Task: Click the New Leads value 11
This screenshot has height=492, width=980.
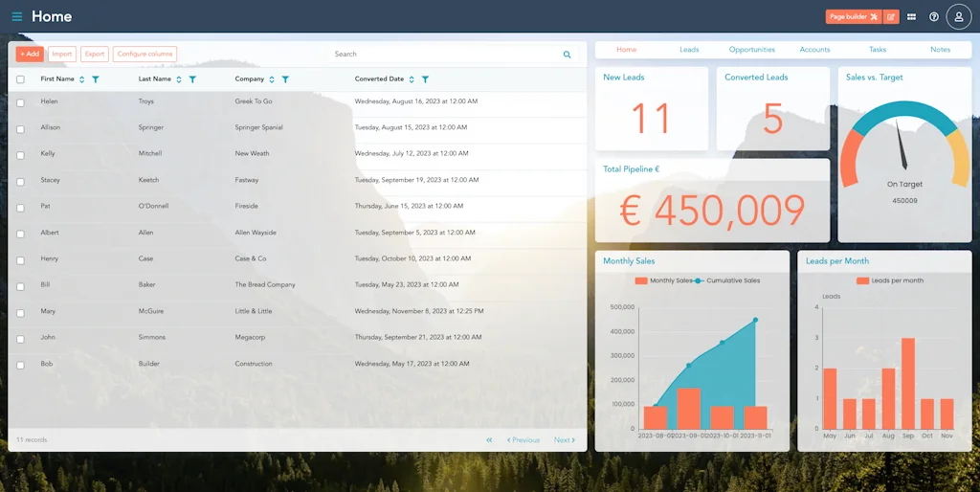Action: point(651,119)
